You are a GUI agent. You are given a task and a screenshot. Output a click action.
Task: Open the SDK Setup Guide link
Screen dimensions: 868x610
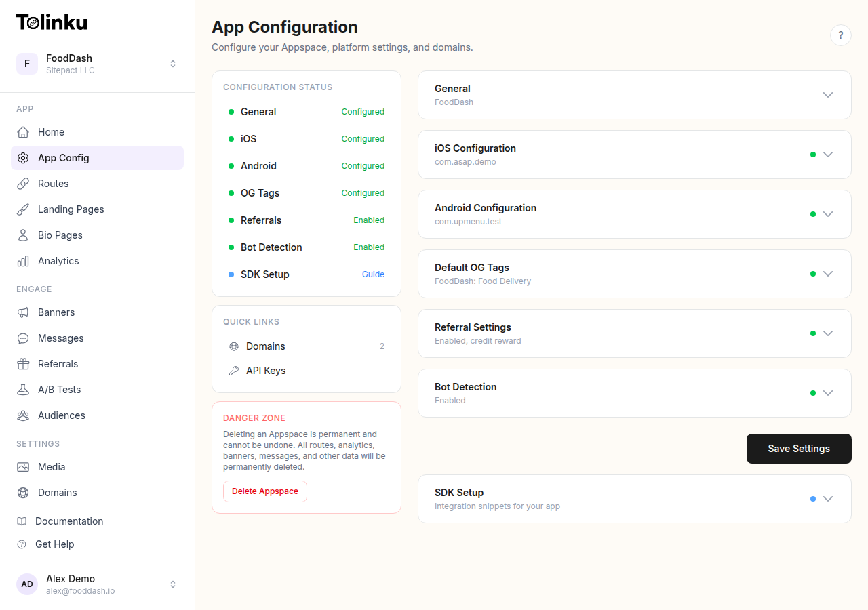point(373,274)
